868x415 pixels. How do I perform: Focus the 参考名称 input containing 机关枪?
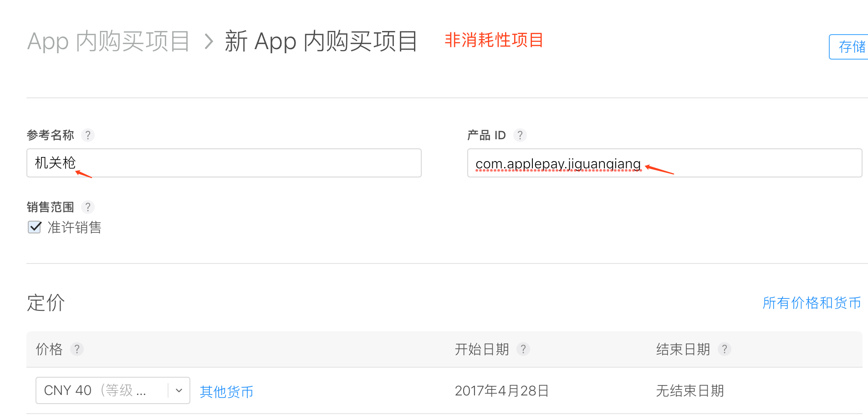(224, 163)
